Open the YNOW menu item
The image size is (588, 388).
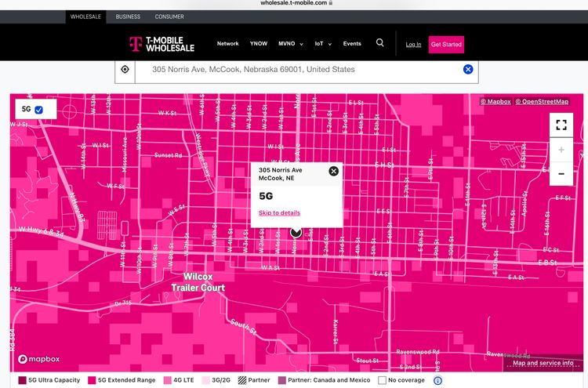[x=259, y=43]
